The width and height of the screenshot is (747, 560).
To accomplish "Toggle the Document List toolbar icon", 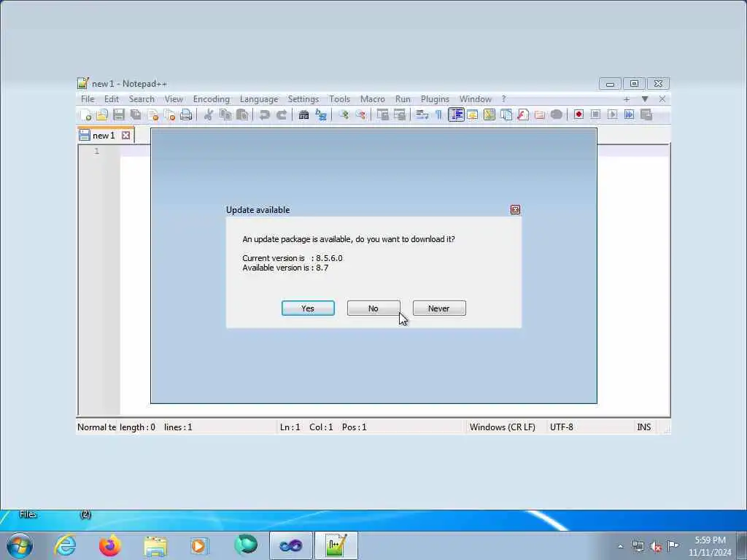I will tap(506, 114).
